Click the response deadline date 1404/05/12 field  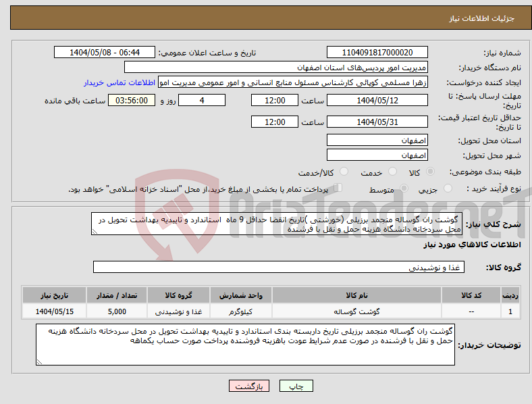click(x=377, y=100)
